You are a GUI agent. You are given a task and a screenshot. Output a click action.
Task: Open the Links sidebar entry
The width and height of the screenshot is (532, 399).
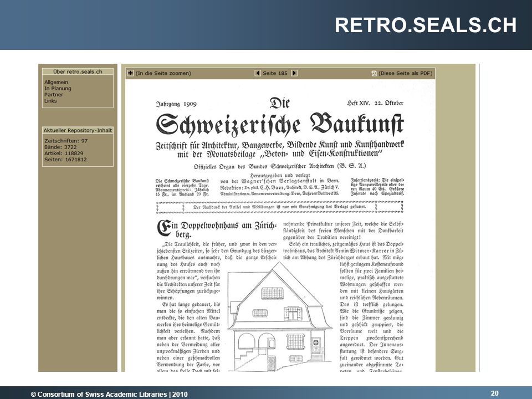point(50,101)
